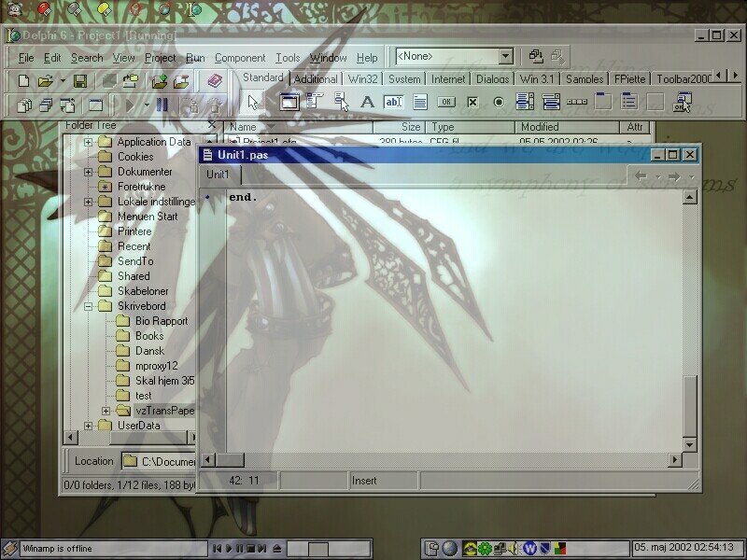Click the editor vertical scrollbar down arrow
Image resolution: width=747 pixels, height=560 pixels.
pyautogui.click(x=689, y=445)
